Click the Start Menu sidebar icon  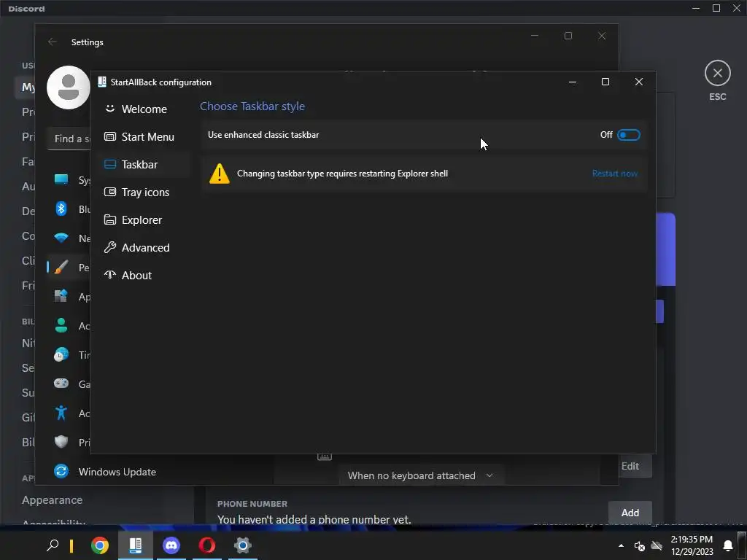coord(110,136)
